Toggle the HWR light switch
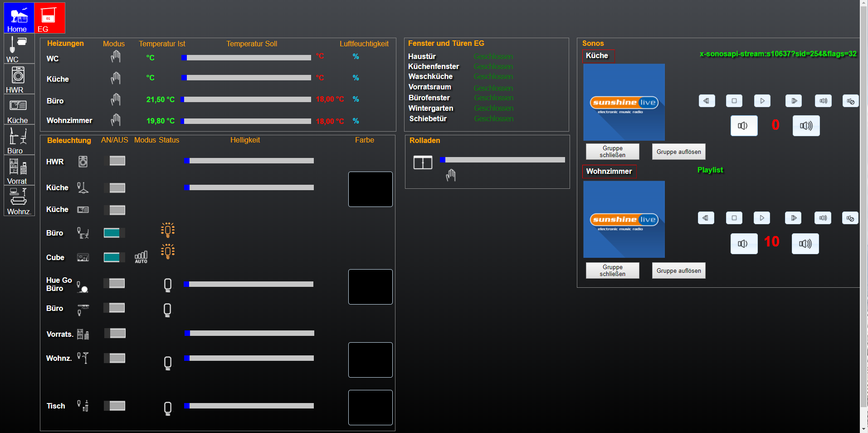The width and height of the screenshot is (868, 433). 115,161
